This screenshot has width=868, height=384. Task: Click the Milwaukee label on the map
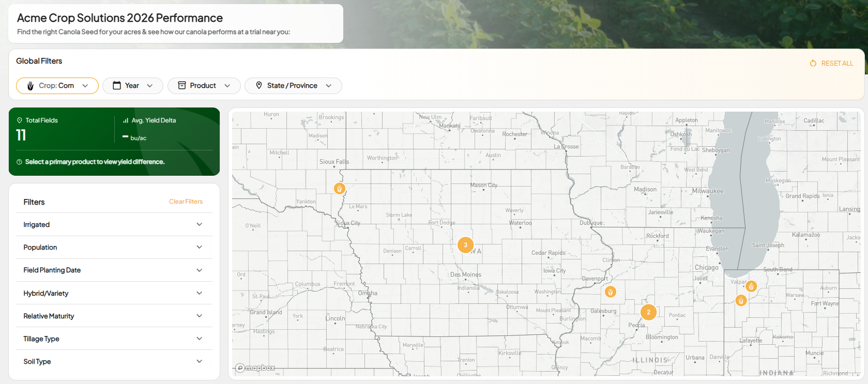tap(708, 191)
